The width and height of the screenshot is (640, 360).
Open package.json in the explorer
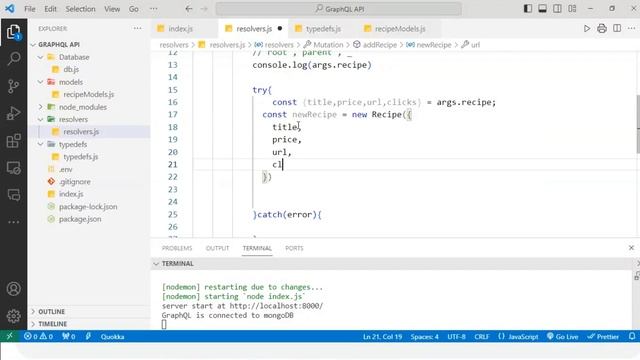tap(80, 219)
